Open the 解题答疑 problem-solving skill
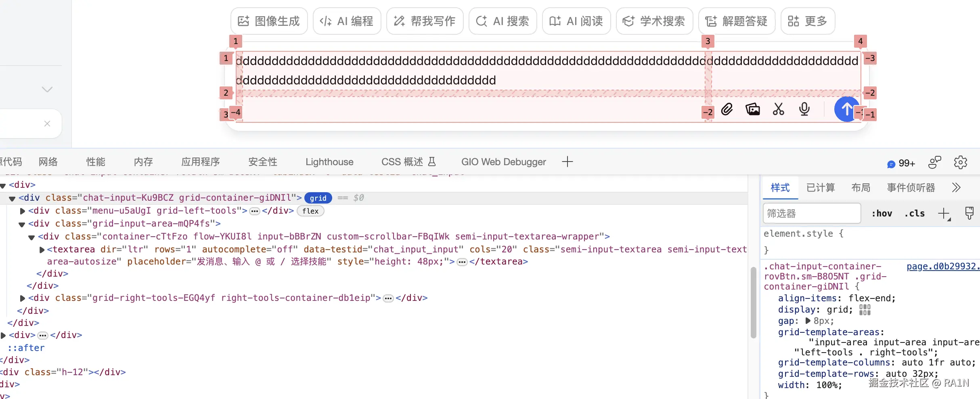The image size is (980, 399). [x=737, y=21]
